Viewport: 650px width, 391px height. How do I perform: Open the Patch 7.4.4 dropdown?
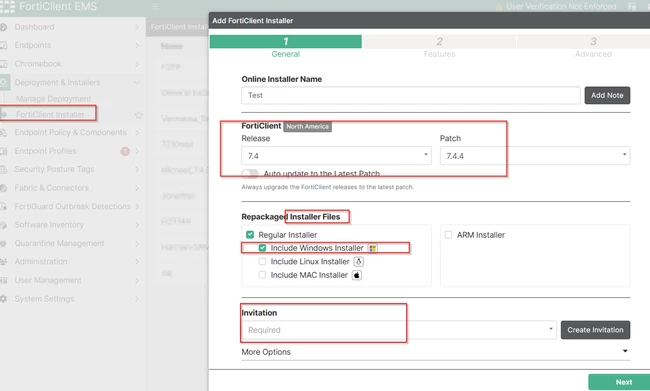click(535, 156)
